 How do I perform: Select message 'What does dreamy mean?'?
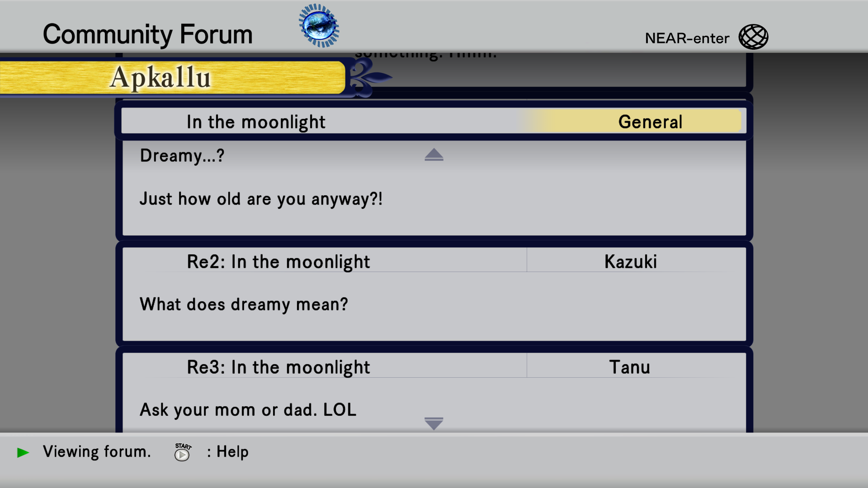[x=244, y=305]
